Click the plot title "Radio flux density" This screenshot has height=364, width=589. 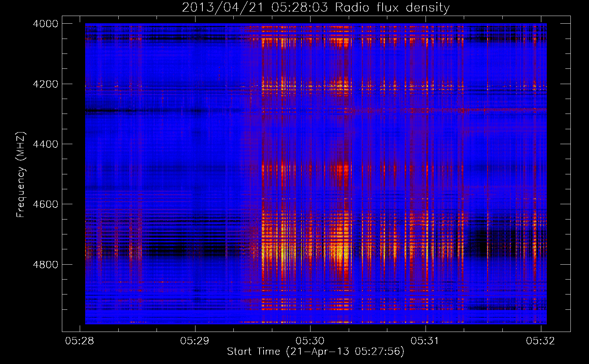pyautogui.click(x=392, y=8)
